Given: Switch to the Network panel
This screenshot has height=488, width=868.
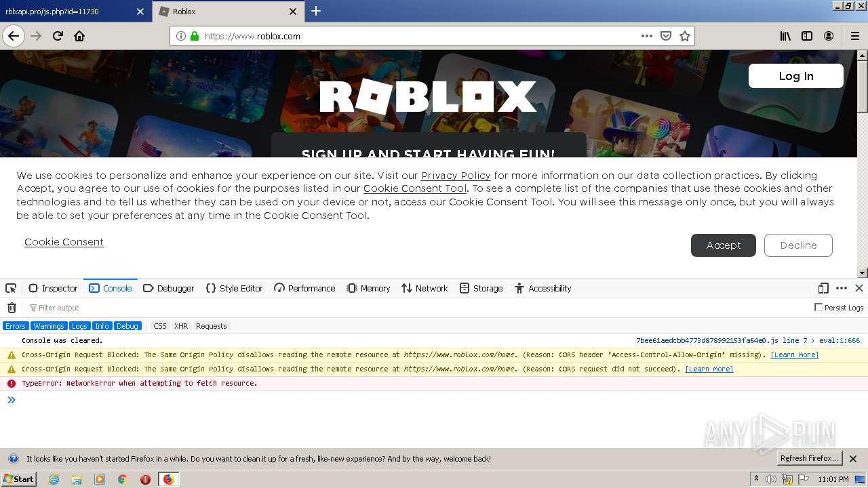Looking at the screenshot, I should 425,288.
